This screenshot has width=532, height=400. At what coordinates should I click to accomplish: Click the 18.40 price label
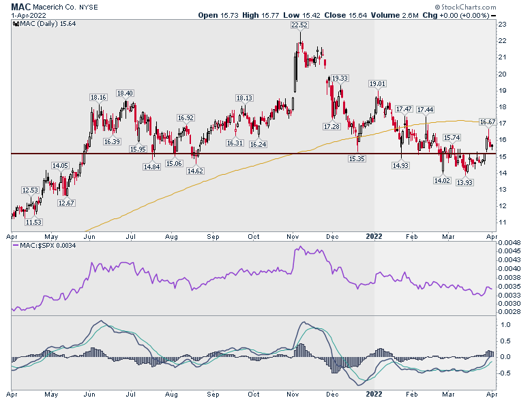click(125, 93)
